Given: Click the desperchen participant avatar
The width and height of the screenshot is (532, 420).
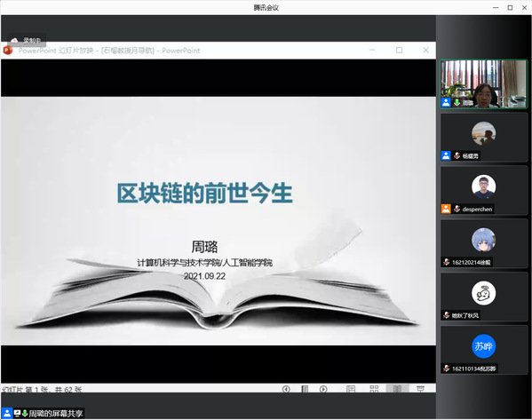Looking at the screenshot, I should click(x=483, y=186).
